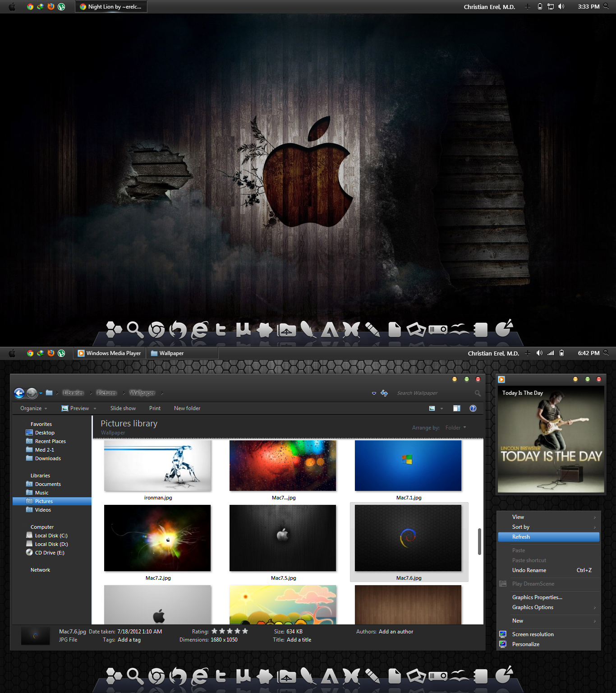616x693 pixels.
Task: Click the Today Is The Day album art
Action: click(x=551, y=439)
